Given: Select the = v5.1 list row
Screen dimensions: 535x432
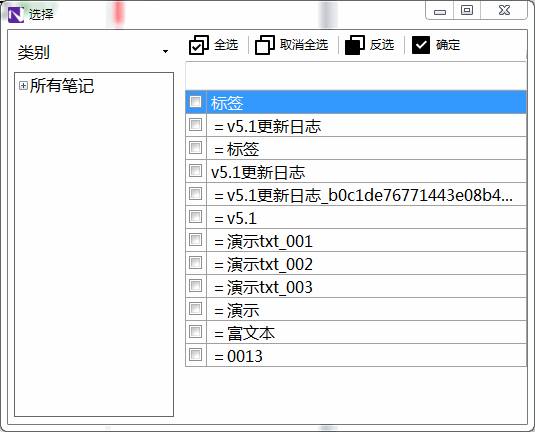Looking at the screenshot, I should click(x=366, y=217).
